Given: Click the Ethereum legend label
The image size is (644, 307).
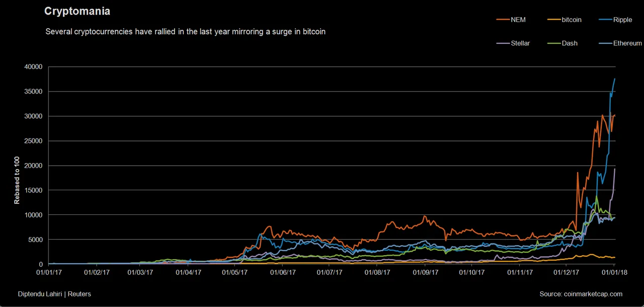Looking at the screenshot, I should pyautogui.click(x=627, y=43).
